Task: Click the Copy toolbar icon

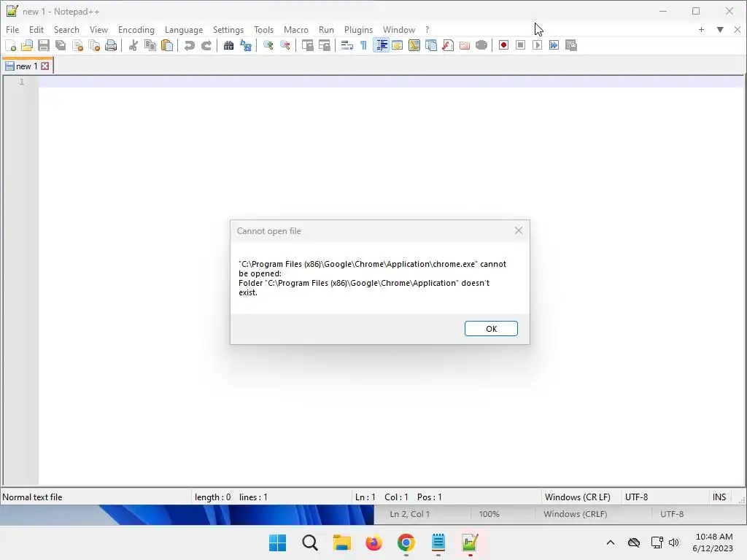Action: pyautogui.click(x=150, y=45)
